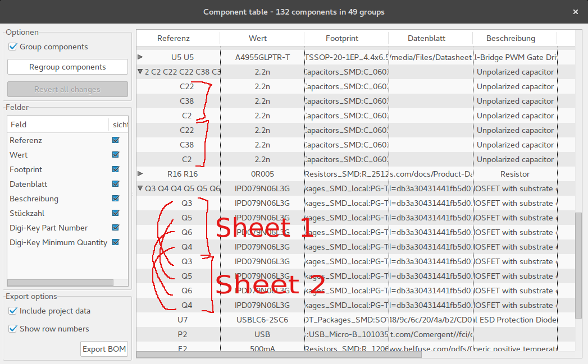The height and width of the screenshot is (364, 588).
Task: Select the U7 USBLC6-2SC6 row
Action: click(x=262, y=320)
